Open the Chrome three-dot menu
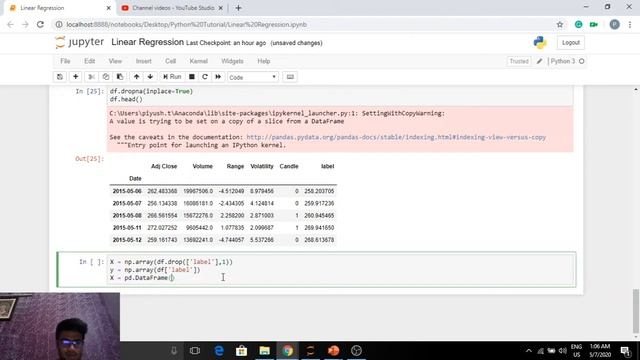Image resolution: width=640 pixels, height=360 pixels. [630, 24]
